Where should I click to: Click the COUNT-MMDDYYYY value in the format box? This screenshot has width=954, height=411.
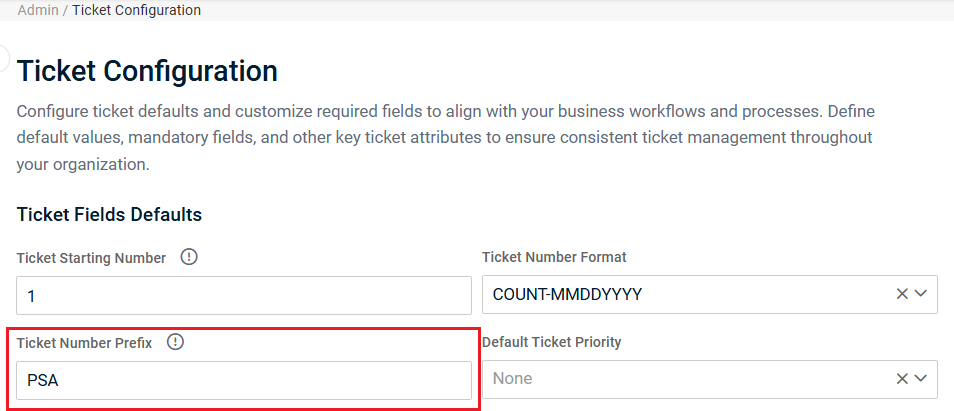[x=567, y=295]
